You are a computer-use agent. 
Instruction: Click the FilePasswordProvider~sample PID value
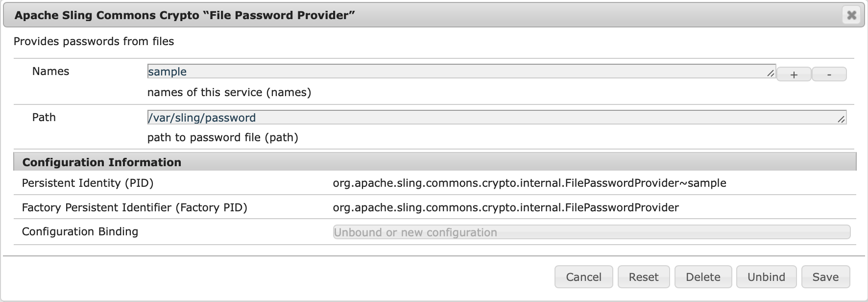[x=529, y=183]
